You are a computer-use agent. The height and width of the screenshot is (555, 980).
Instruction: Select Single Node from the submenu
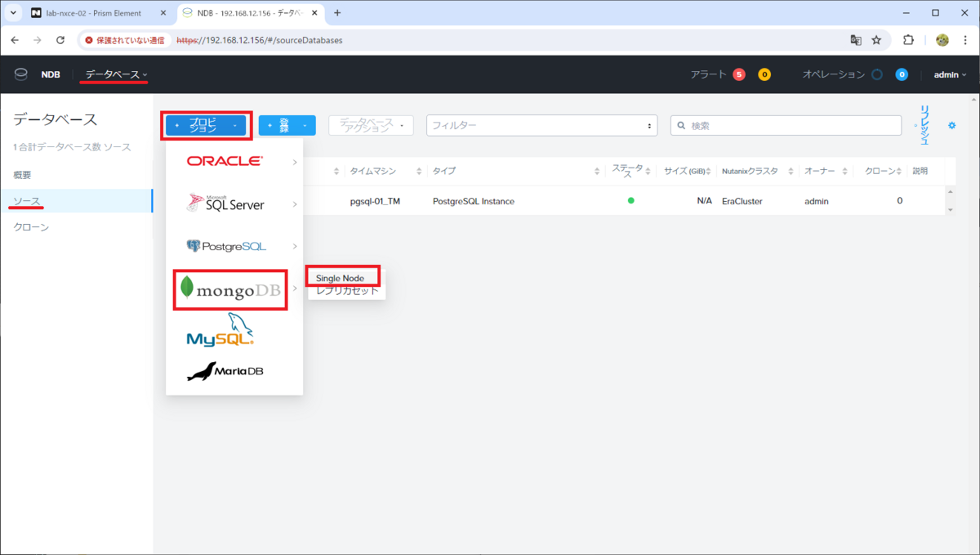point(341,278)
